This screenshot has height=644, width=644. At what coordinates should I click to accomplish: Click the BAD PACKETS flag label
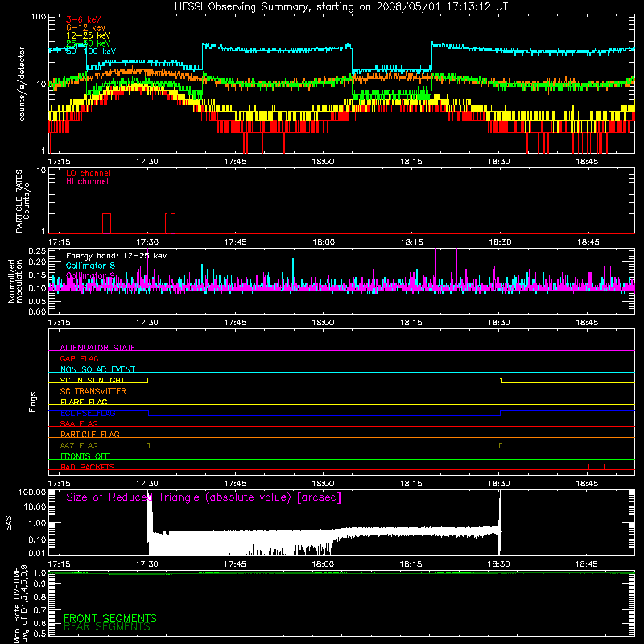(88, 467)
